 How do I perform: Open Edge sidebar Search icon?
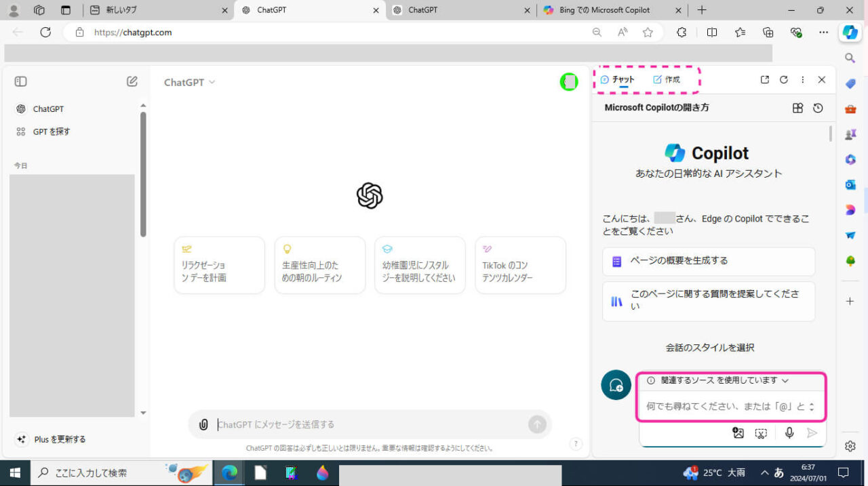click(850, 58)
